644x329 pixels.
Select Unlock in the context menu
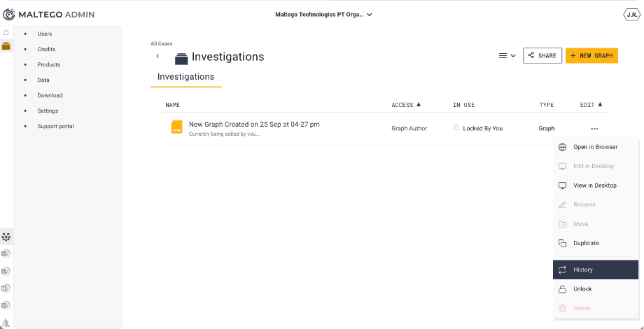point(596,289)
